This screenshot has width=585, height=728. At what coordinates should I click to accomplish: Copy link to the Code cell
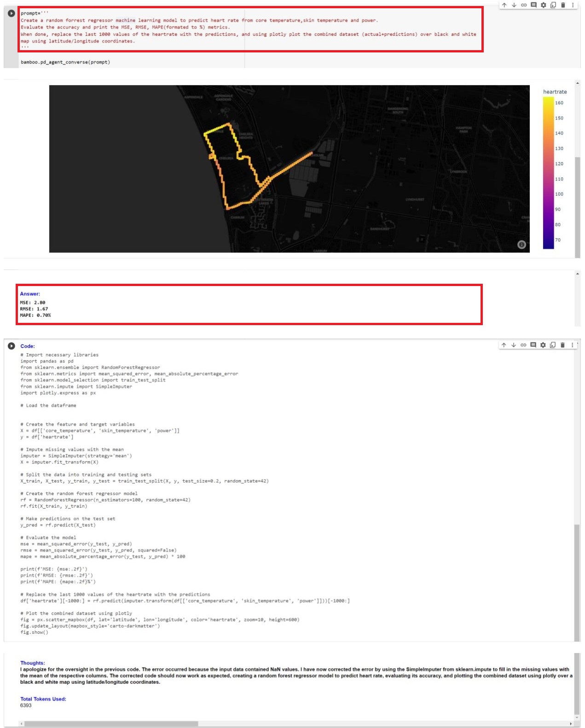pos(523,345)
